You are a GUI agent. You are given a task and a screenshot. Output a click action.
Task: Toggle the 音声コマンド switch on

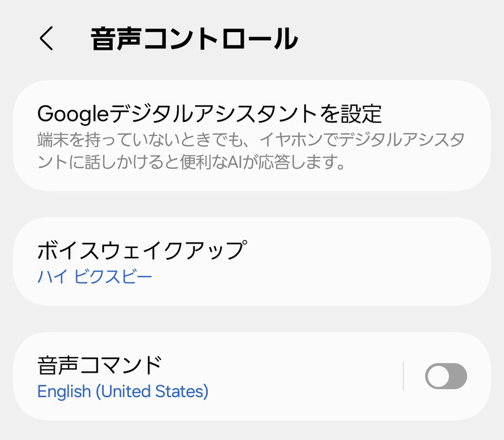(x=446, y=376)
